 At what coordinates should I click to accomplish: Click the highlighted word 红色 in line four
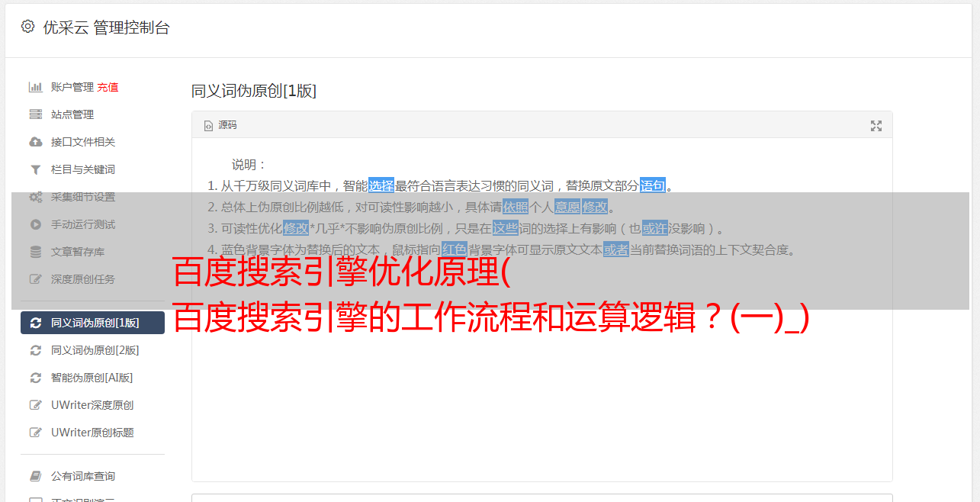click(454, 249)
